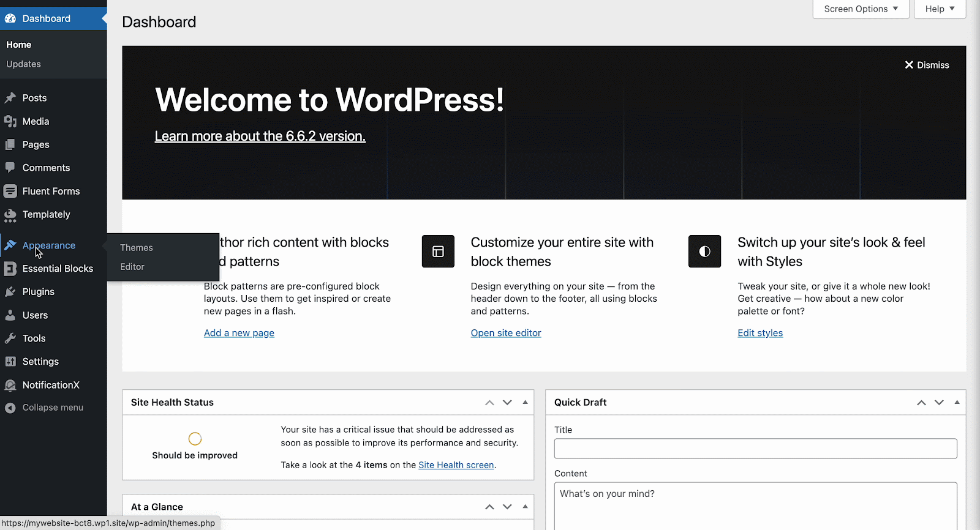980x530 pixels.
Task: Click the Posts pushpin icon
Action: tap(10, 98)
